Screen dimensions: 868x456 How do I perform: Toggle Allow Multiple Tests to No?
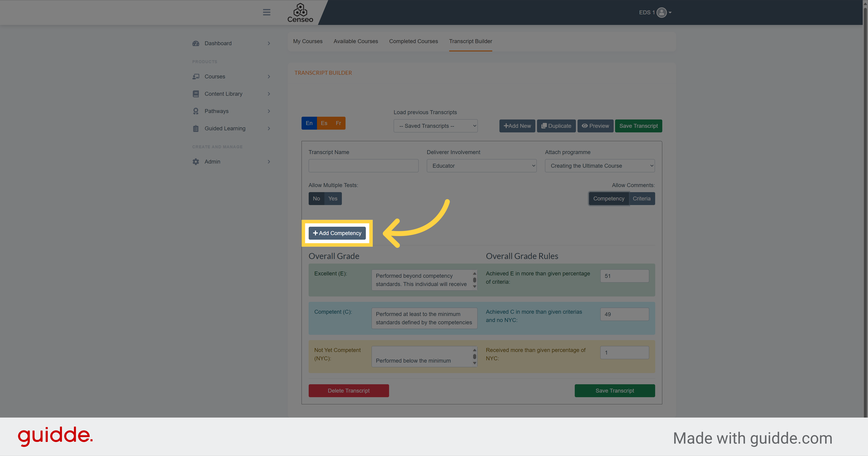[316, 198]
